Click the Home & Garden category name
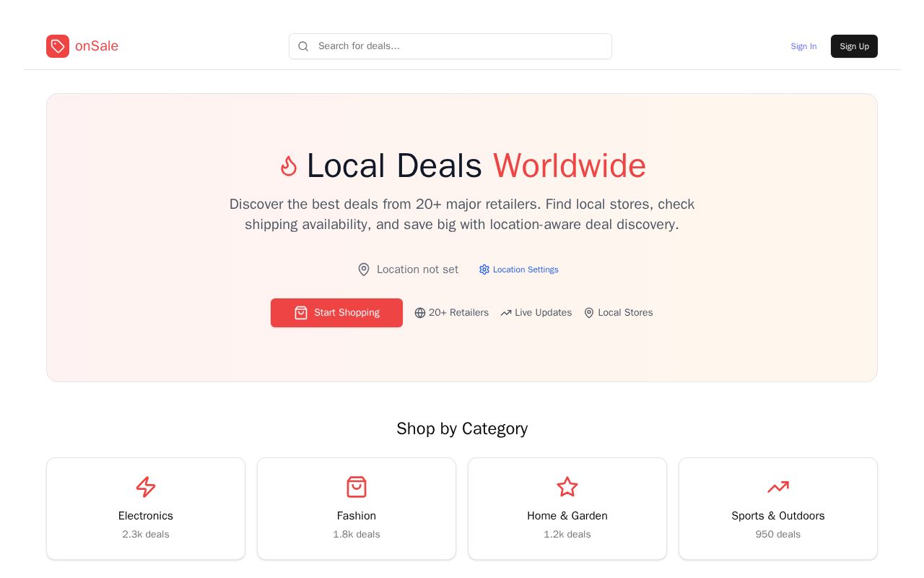Viewport: 924px width, 578px height. 567,516
